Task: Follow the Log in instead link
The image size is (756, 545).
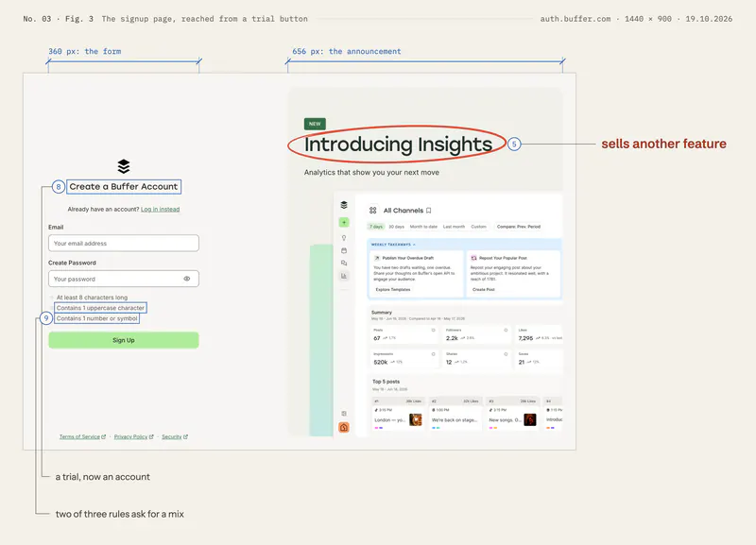Action: (160, 209)
